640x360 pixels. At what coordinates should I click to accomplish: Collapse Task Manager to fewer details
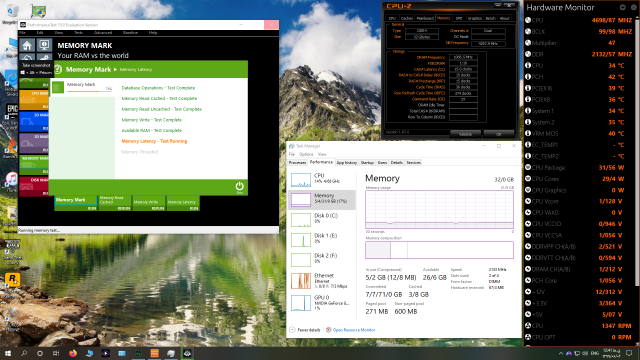[305, 330]
